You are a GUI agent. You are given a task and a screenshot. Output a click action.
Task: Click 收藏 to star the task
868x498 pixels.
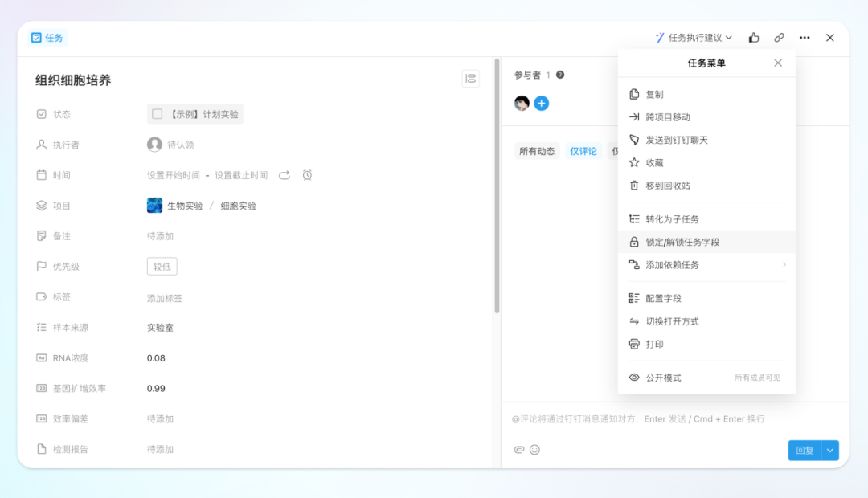coord(706,163)
